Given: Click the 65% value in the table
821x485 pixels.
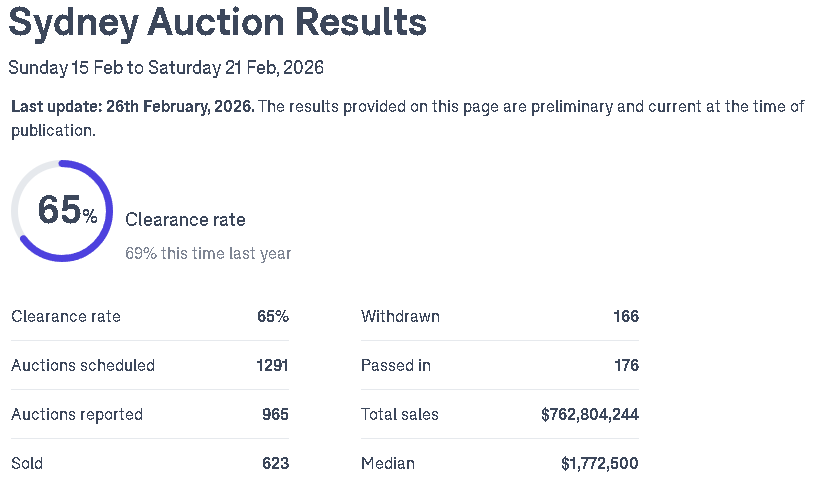Looking at the screenshot, I should pyautogui.click(x=273, y=316).
